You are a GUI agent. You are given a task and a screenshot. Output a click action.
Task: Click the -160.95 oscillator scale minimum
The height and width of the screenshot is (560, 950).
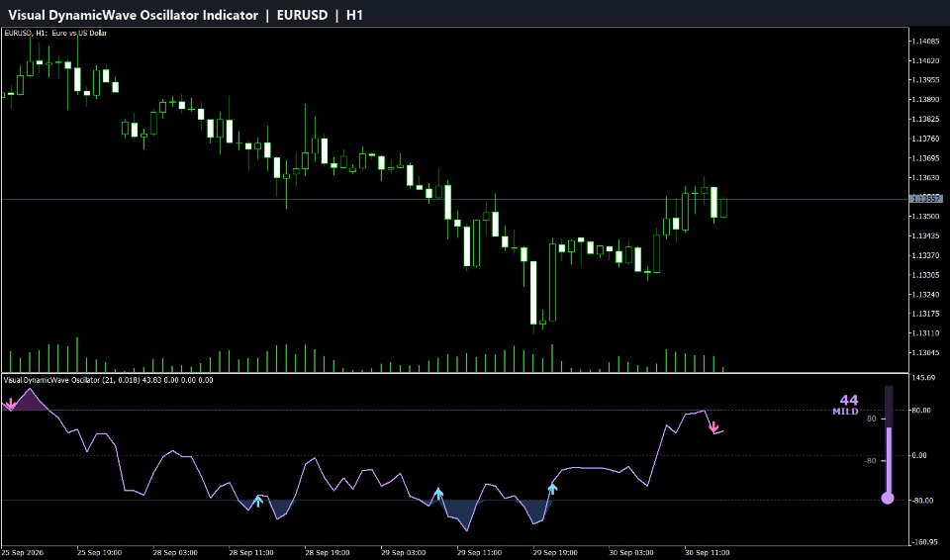[x=923, y=542]
